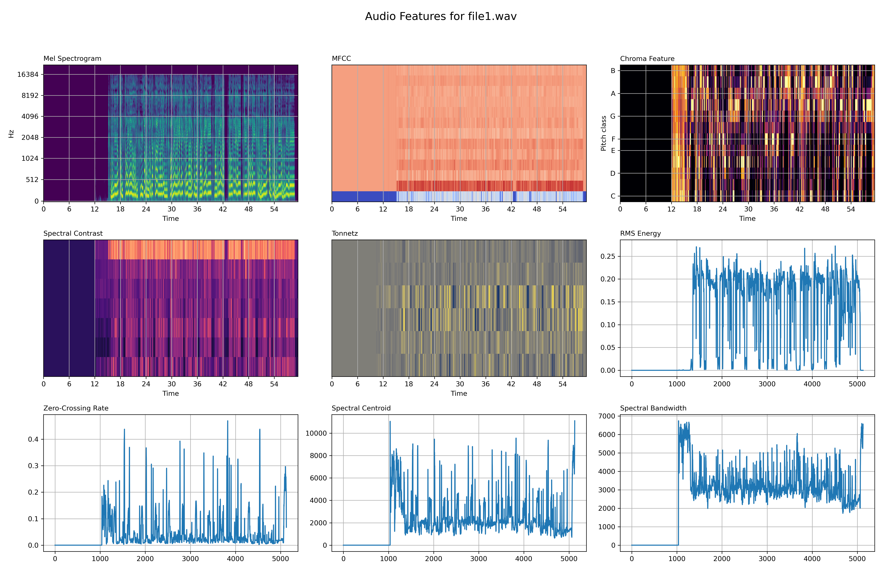
Task: Click the Time label under Tonnetz plot
Action: [x=459, y=393]
